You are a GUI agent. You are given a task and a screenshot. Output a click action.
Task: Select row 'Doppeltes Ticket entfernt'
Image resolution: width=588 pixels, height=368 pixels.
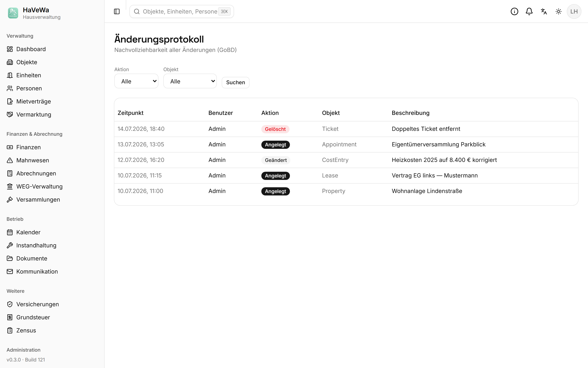click(346, 129)
